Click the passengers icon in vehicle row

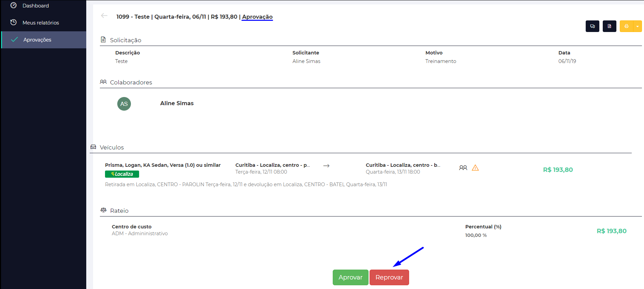463,168
